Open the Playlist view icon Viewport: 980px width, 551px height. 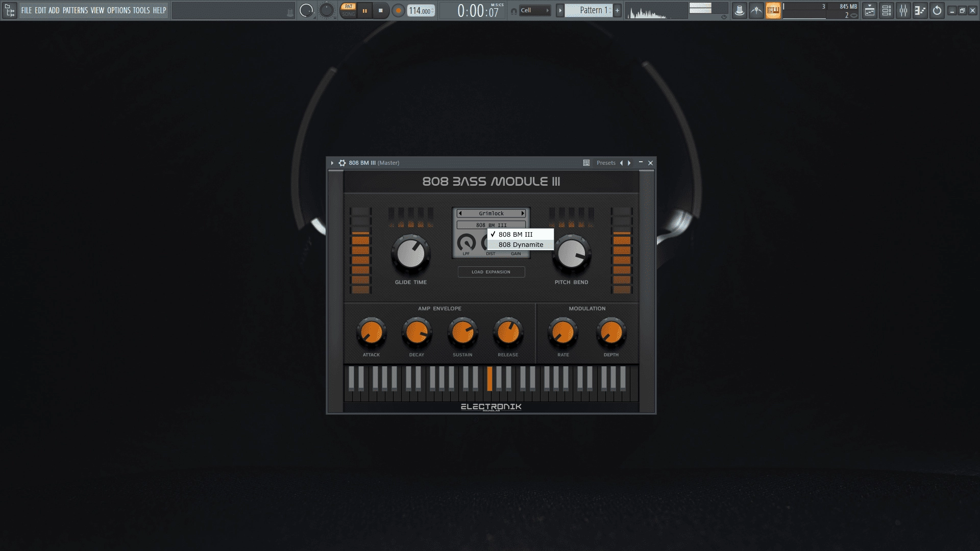[870, 10]
